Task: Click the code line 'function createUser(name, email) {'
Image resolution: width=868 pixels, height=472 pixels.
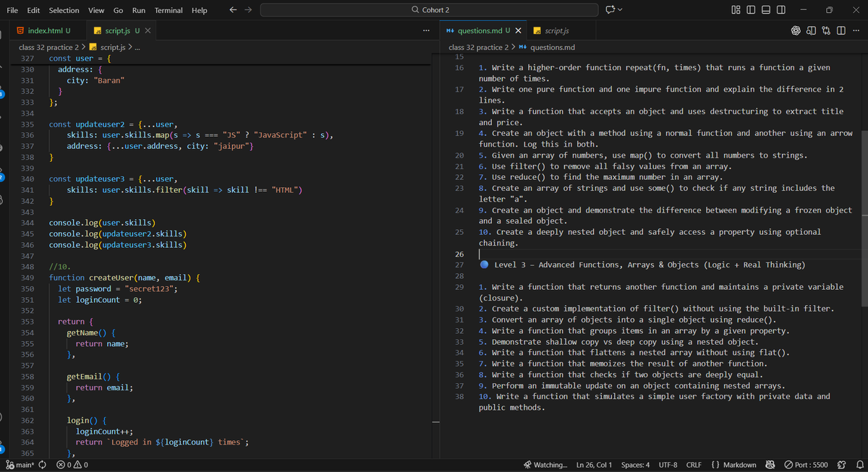Action: pyautogui.click(x=124, y=278)
